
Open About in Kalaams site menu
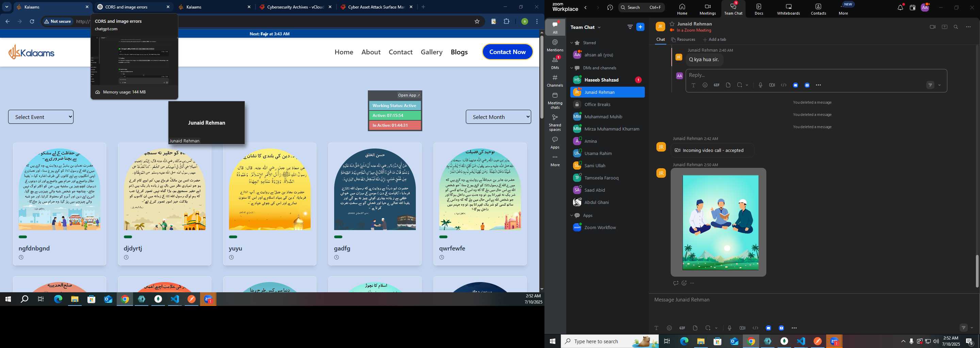371,52
